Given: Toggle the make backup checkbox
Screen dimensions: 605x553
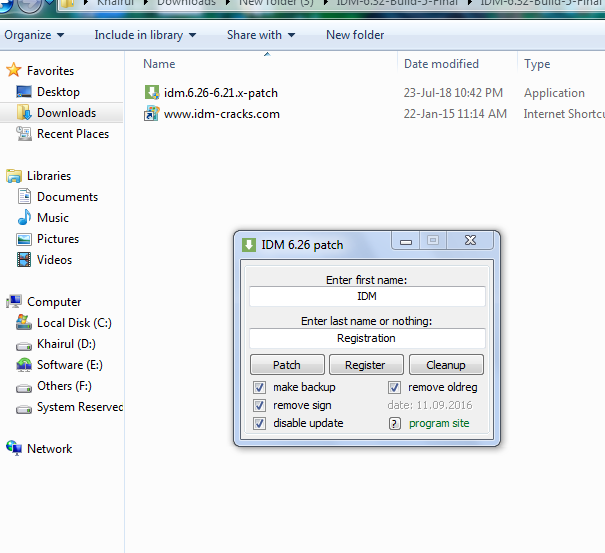Looking at the screenshot, I should (259, 387).
